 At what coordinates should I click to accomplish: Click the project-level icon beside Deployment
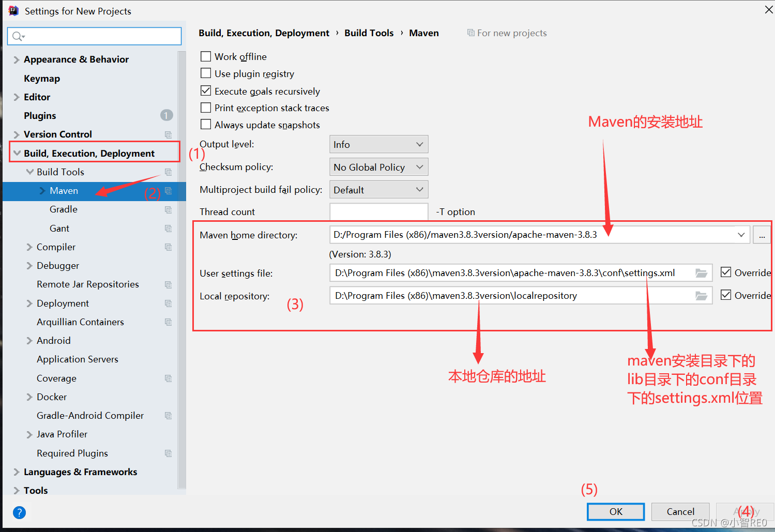168,303
